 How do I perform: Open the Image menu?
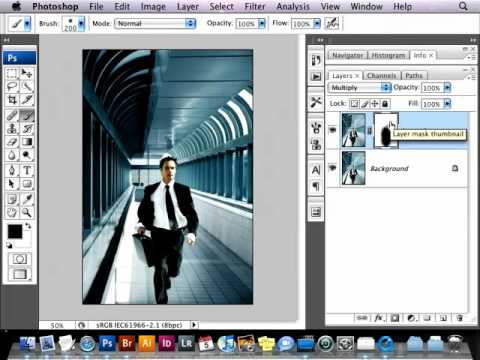[153, 6]
